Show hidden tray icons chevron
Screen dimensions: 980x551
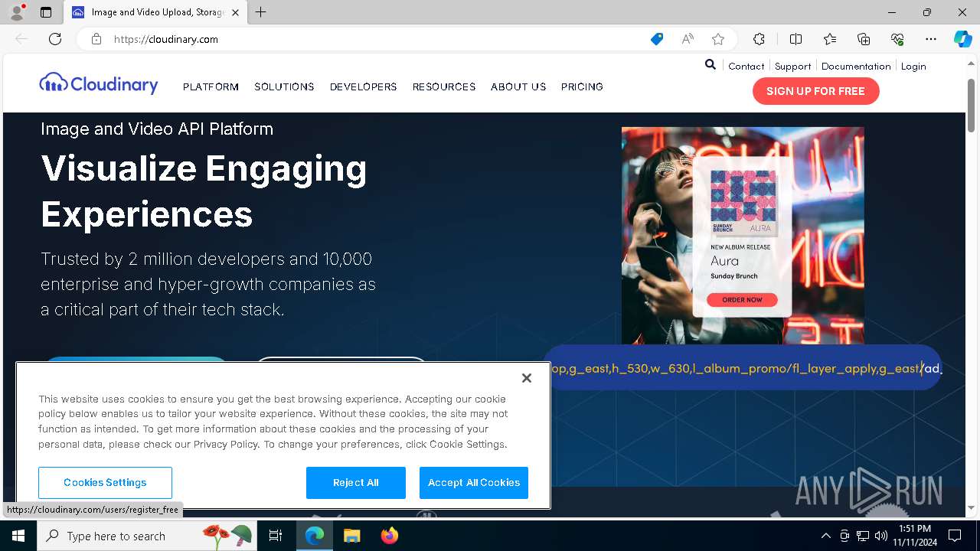825,536
